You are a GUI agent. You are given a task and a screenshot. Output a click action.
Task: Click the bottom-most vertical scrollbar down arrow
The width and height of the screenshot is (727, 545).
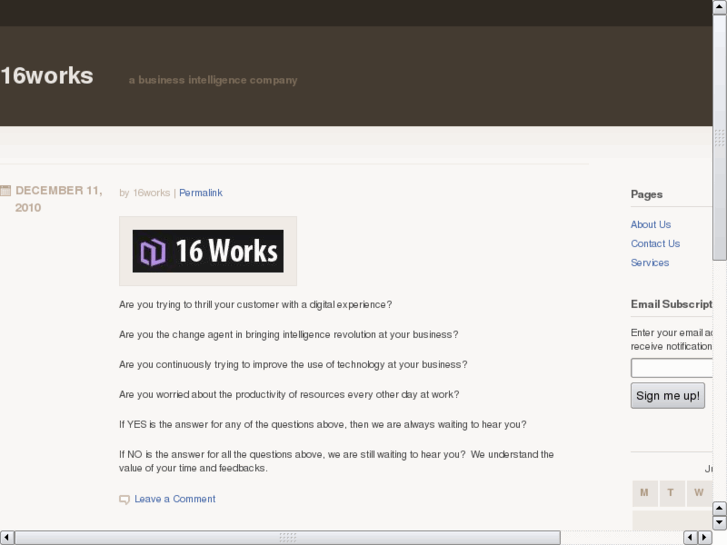(x=720, y=523)
